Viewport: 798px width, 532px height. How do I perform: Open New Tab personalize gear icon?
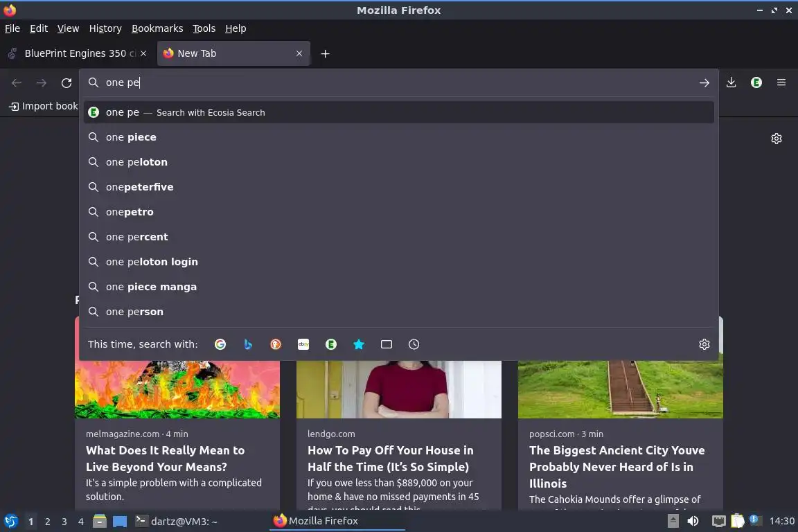pos(776,139)
